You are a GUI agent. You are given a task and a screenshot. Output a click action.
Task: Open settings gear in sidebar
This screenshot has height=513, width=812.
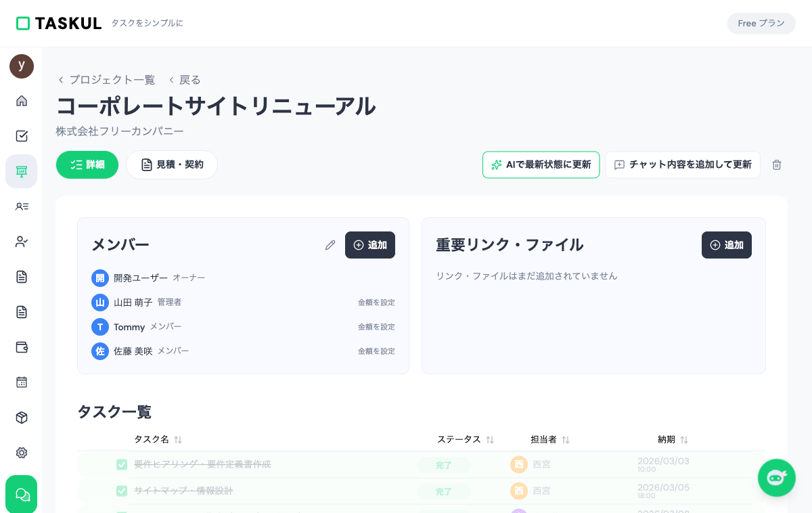(22, 453)
